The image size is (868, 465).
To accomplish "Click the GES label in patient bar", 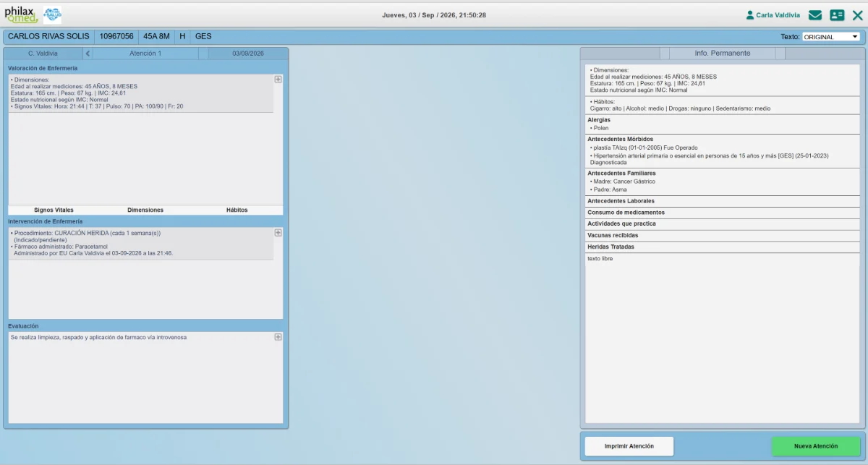I will coord(203,36).
